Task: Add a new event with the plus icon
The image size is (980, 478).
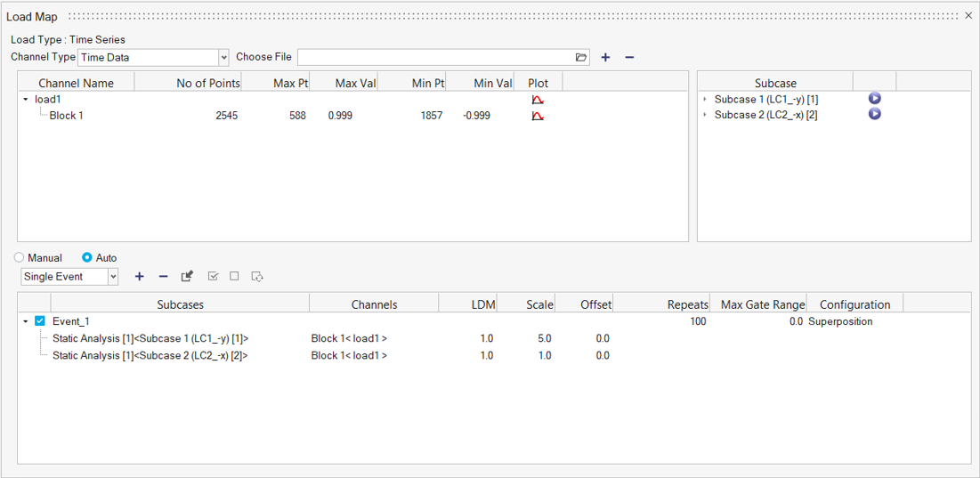Action: pyautogui.click(x=140, y=276)
